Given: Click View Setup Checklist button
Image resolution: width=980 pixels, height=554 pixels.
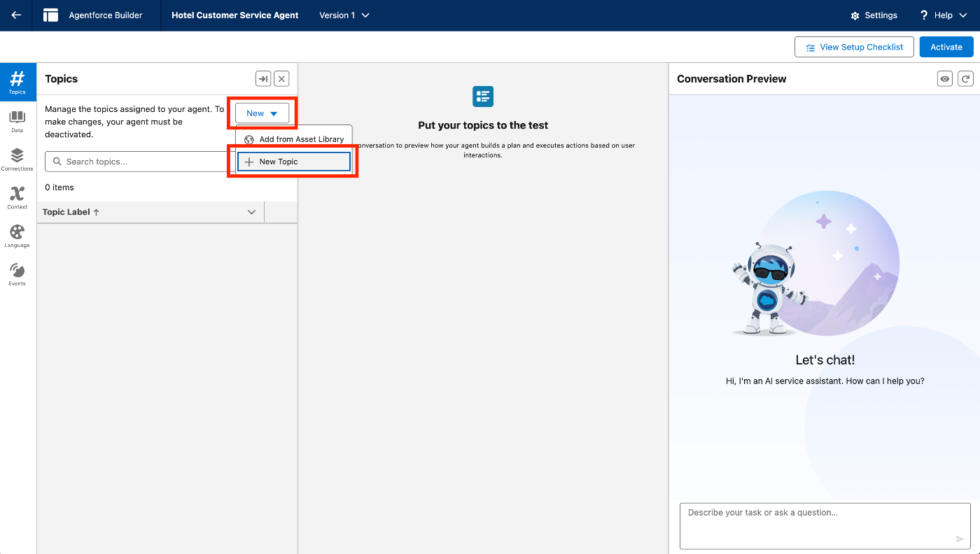Looking at the screenshot, I should tap(854, 47).
